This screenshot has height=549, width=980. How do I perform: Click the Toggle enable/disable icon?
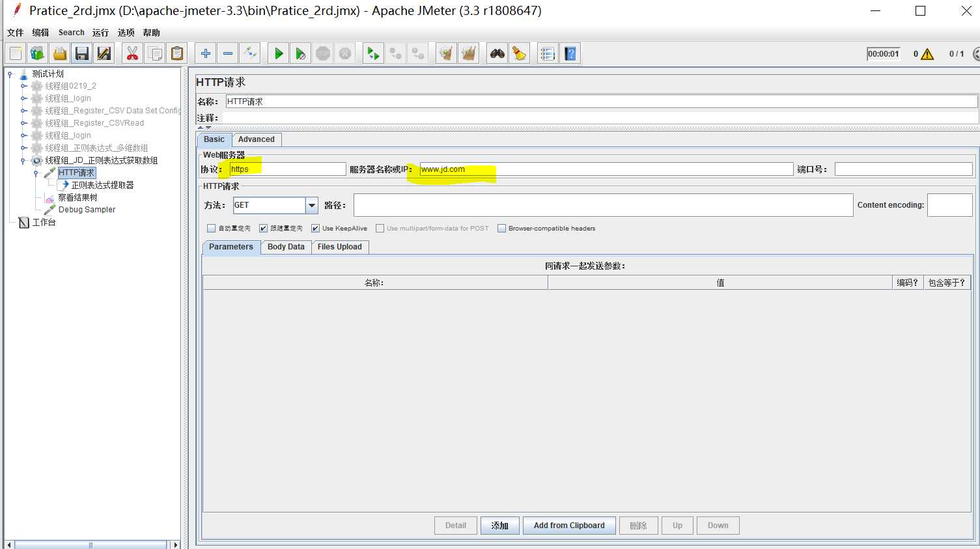point(250,53)
